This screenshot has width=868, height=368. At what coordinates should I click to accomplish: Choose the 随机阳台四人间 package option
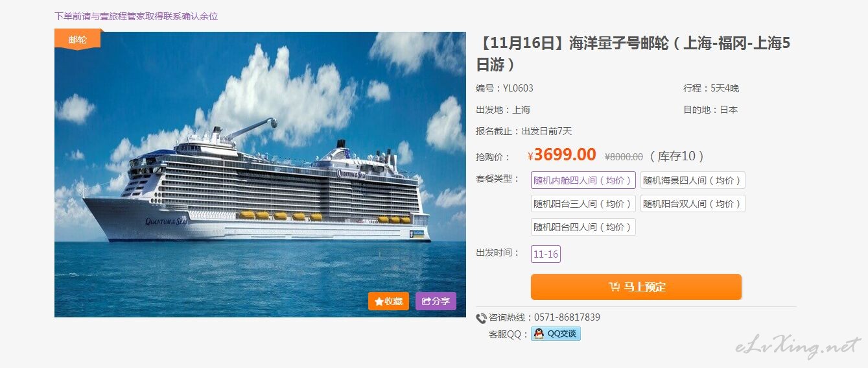pyautogui.click(x=583, y=227)
